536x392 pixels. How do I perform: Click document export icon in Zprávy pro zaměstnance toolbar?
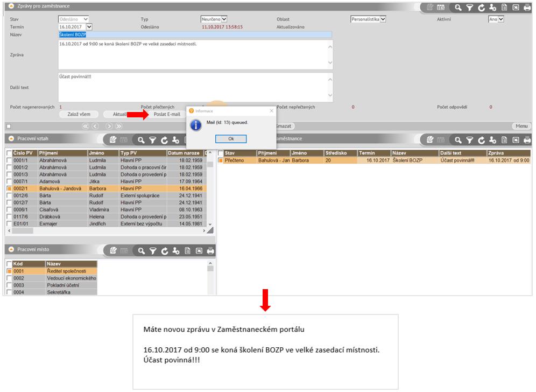click(x=504, y=8)
